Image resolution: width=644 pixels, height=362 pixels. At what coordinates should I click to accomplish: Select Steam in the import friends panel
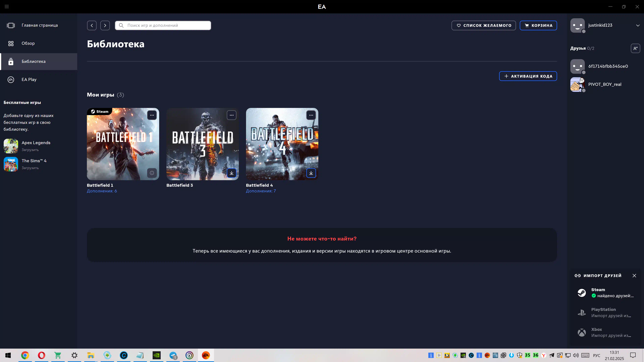tap(605, 293)
